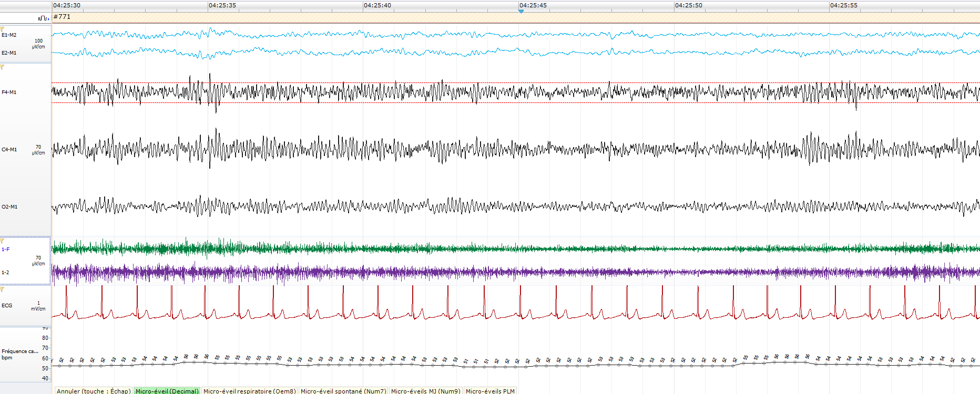Choose Micro-éveils MJ (Num9) event
The image size is (980, 394).
coord(425,391)
